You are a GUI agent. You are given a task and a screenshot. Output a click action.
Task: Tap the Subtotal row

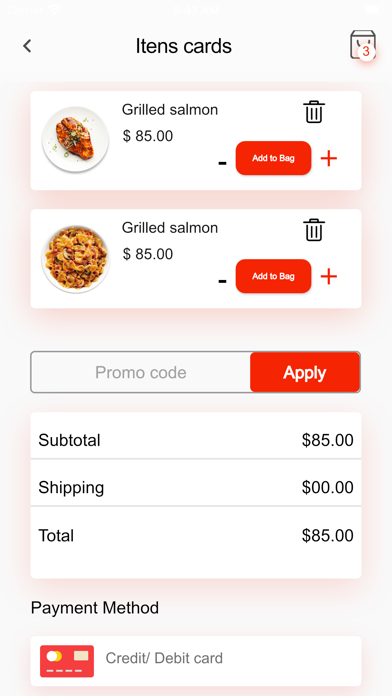click(196, 440)
